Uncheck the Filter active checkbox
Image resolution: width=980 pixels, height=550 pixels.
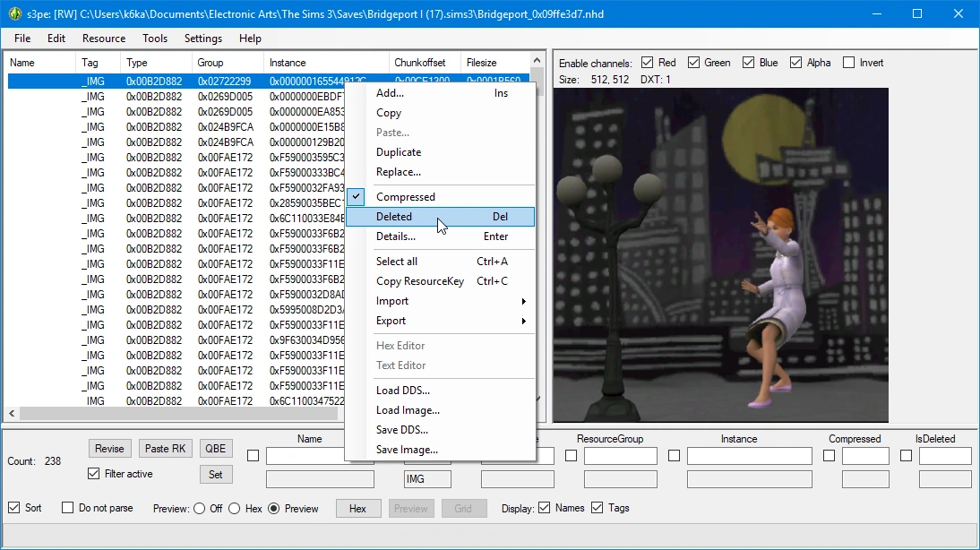[x=94, y=474]
